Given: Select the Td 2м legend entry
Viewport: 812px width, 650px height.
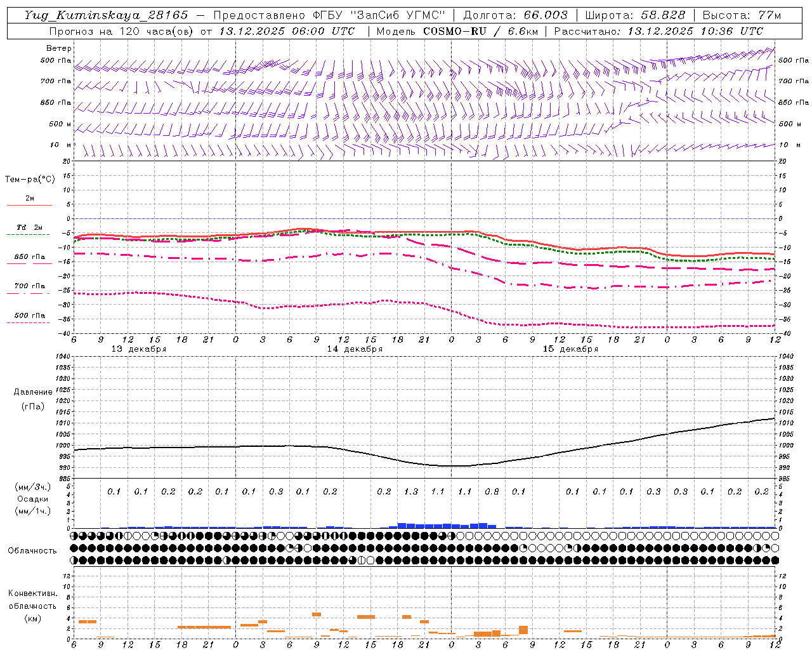Looking at the screenshot, I should coord(30,227).
